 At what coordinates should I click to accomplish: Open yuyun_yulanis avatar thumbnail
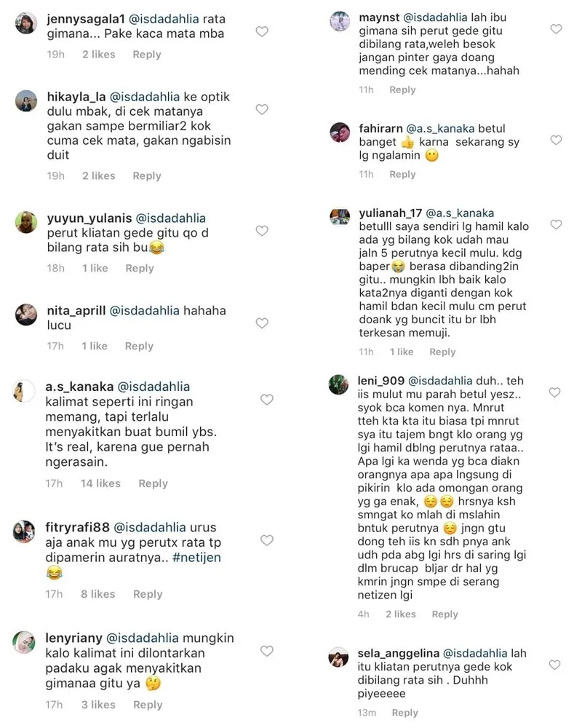26,222
